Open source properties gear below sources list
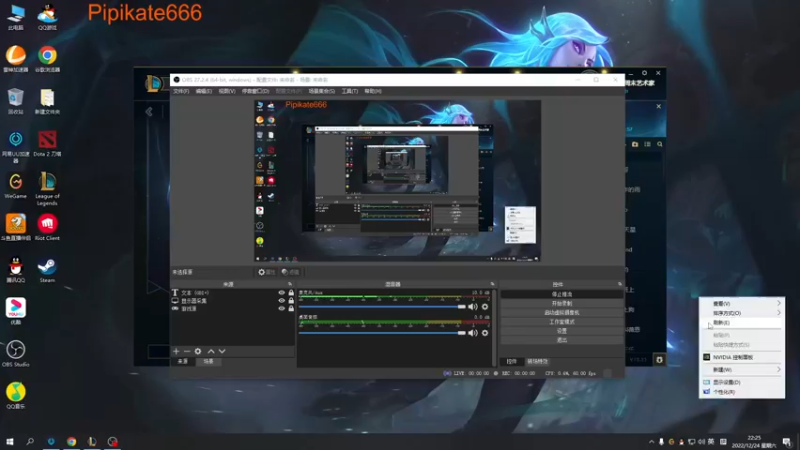The width and height of the screenshot is (800, 450). pos(198,351)
